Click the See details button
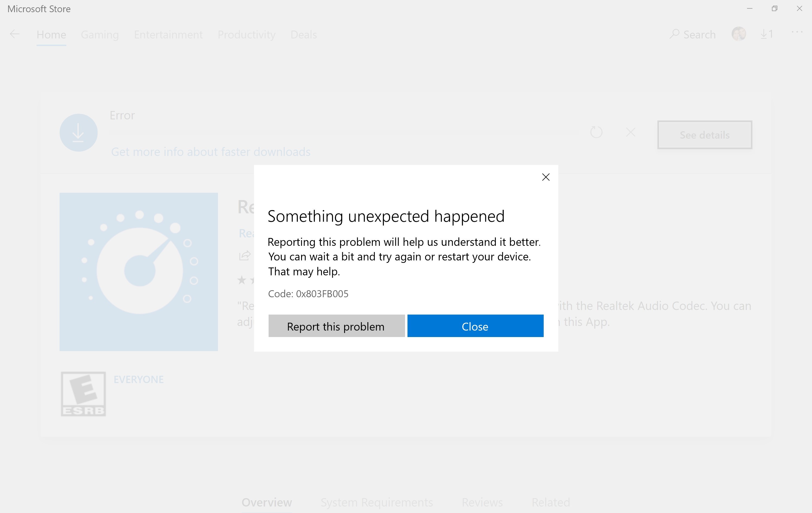812x513 pixels. coord(705,135)
